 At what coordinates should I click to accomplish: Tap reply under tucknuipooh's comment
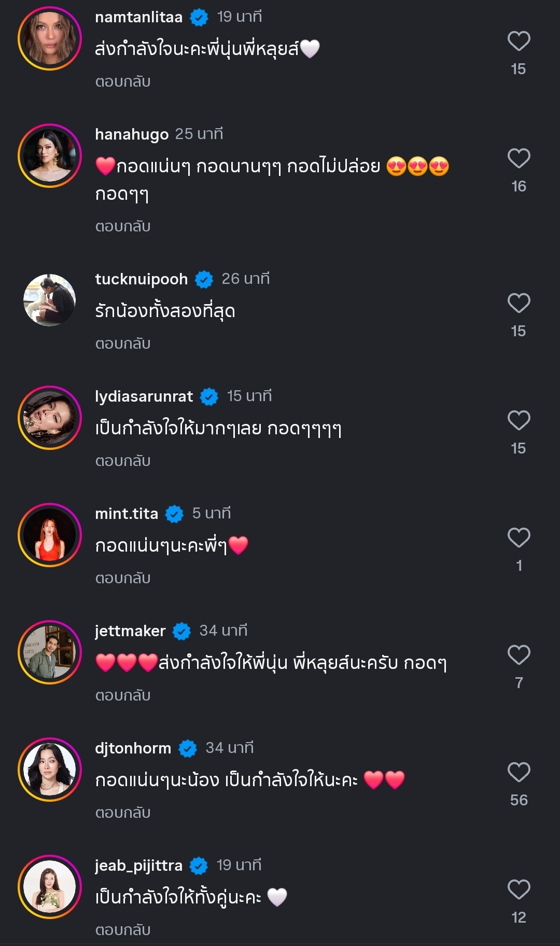[123, 344]
